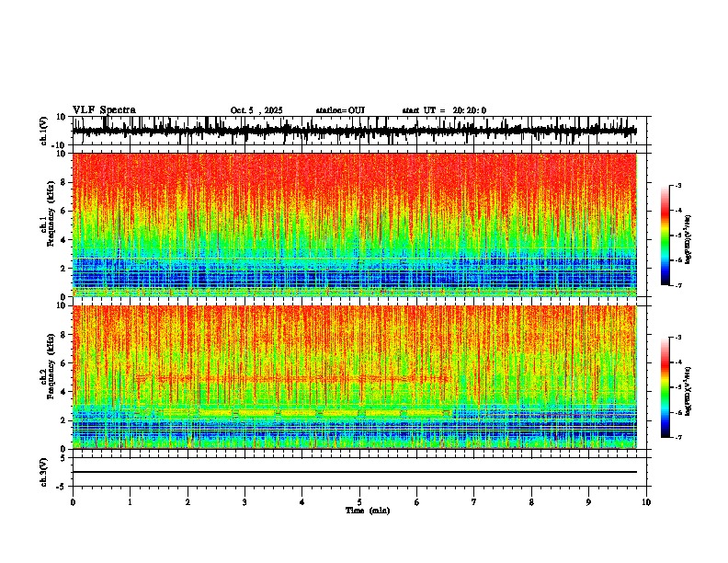Select the "start UT = 20:20: 0" text
This screenshot has height=563, width=728.
[444, 110]
